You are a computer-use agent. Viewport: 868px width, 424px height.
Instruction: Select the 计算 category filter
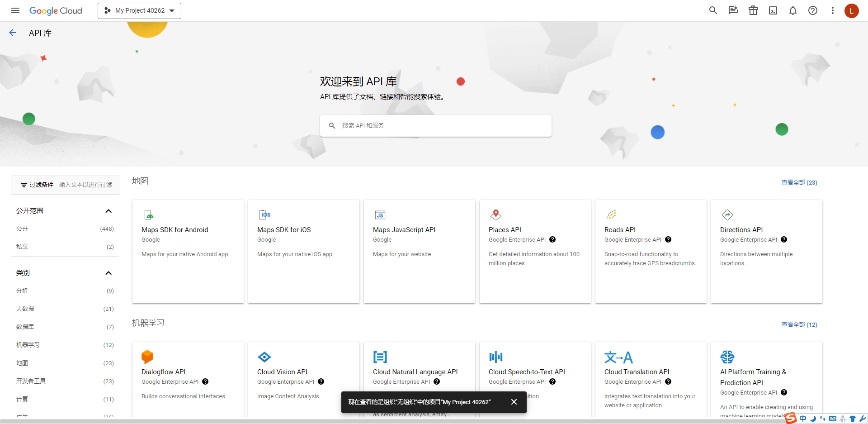pyautogui.click(x=65, y=399)
